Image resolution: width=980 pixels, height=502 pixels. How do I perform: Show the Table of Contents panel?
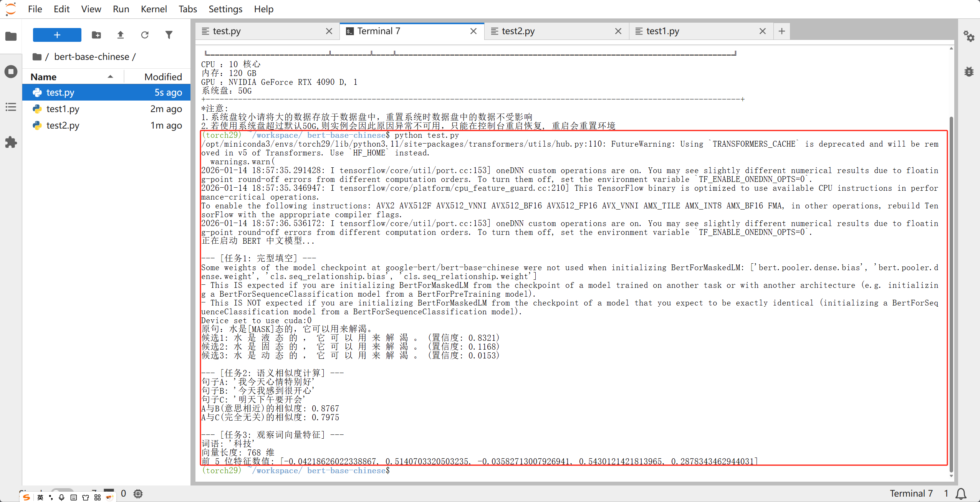[x=11, y=107]
